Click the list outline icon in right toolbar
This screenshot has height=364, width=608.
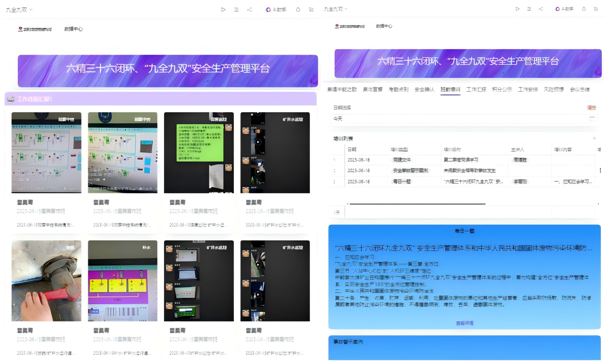529,9
